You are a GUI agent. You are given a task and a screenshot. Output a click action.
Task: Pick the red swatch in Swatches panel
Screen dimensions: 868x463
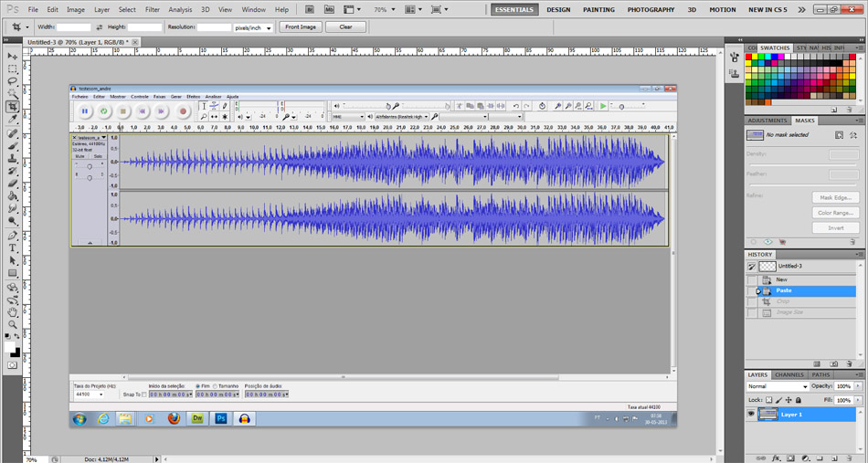tap(749, 57)
